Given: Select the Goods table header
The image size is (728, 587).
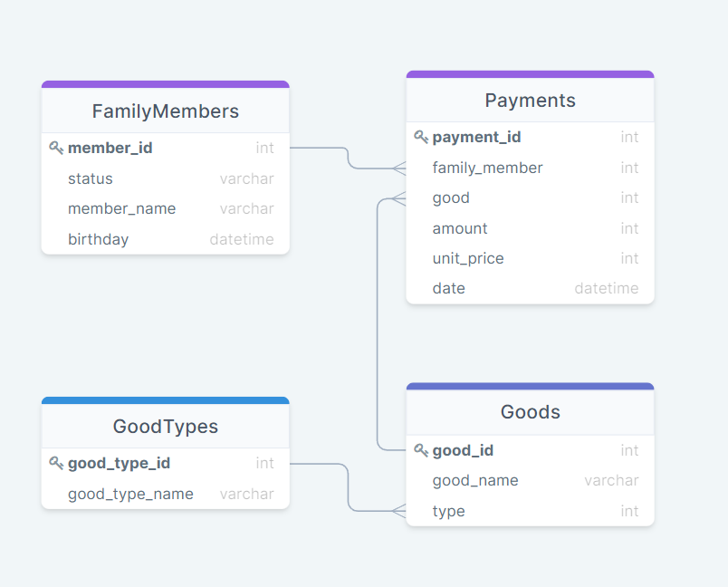Looking at the screenshot, I should [x=530, y=411].
